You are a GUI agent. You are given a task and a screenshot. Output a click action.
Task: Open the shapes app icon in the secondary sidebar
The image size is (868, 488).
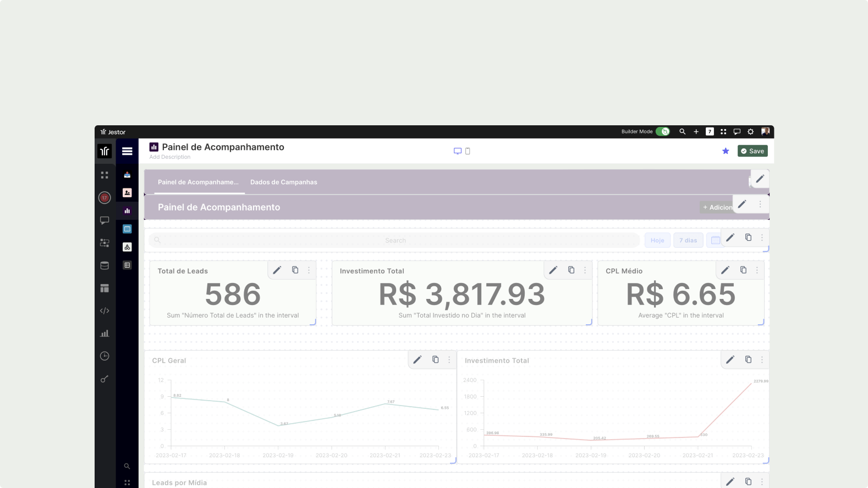tap(127, 247)
